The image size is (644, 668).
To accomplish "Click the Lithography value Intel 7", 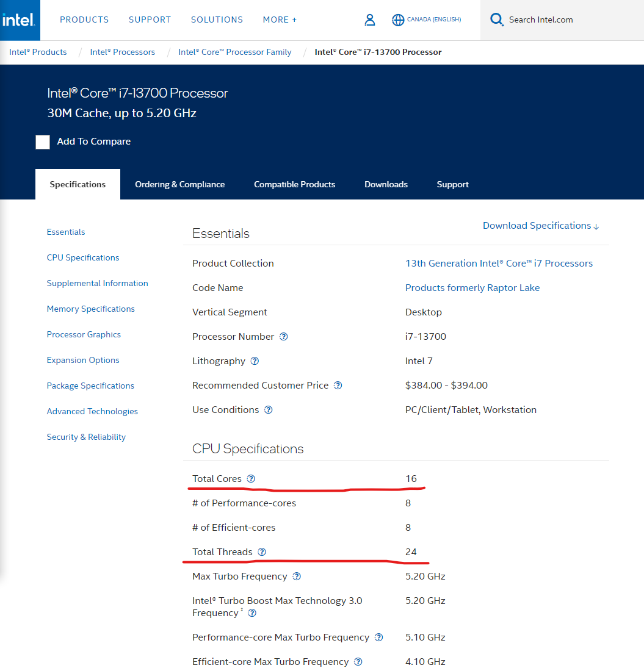I will (419, 361).
